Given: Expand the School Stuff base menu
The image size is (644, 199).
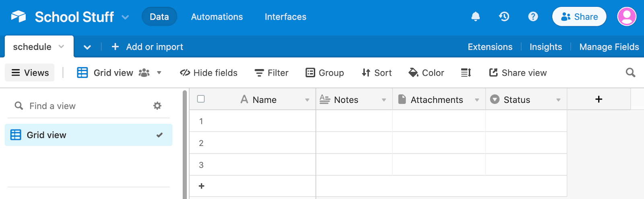Looking at the screenshot, I should click(125, 17).
